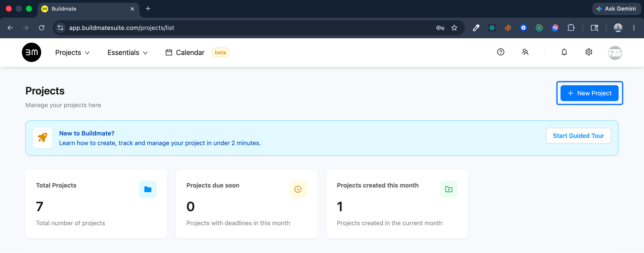The width and height of the screenshot is (644, 253).
Task: Click the rocket icon in banner
Action: click(43, 138)
